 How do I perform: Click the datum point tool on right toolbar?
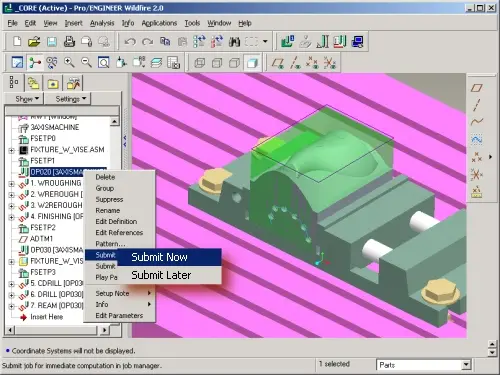pyautogui.click(x=477, y=157)
